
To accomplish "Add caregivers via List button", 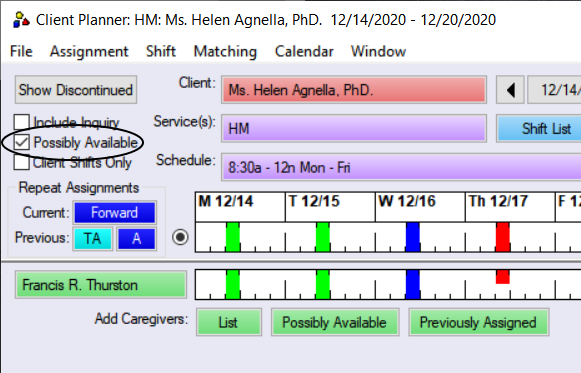I will pyautogui.click(x=229, y=322).
